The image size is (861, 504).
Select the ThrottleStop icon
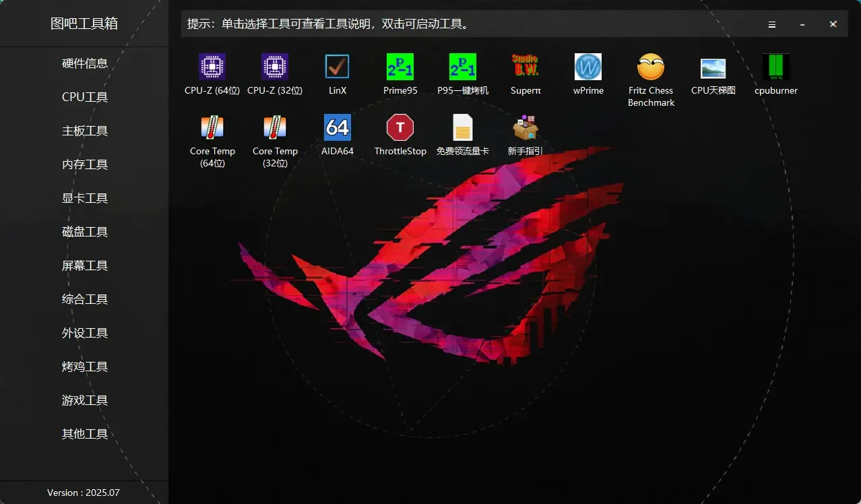click(x=400, y=127)
